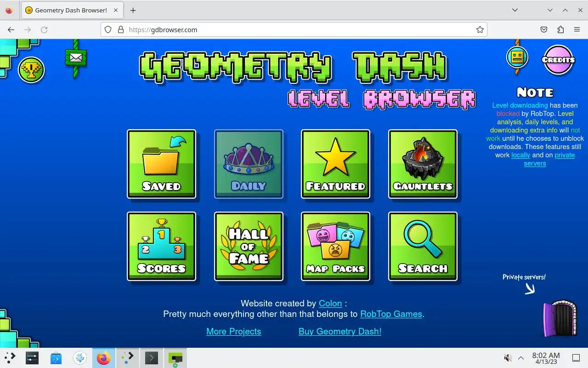Click the Firefox taskbar icon
The image size is (588, 368).
tap(104, 358)
